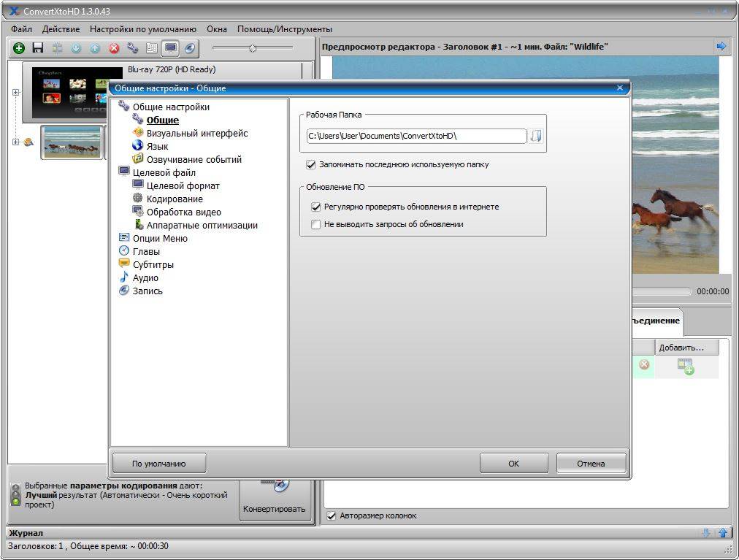This screenshot has width=739, height=560.
Task: Open the Файл menu
Action: coord(21,29)
